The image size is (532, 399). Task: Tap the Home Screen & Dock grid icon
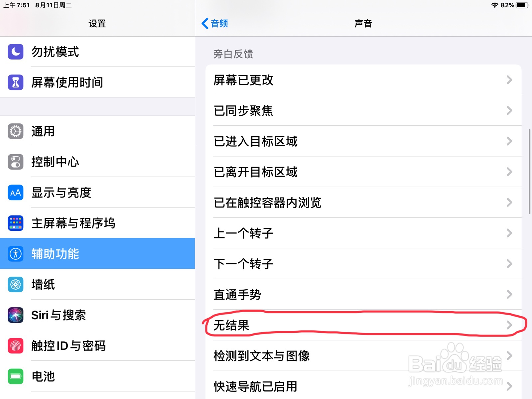click(x=16, y=223)
